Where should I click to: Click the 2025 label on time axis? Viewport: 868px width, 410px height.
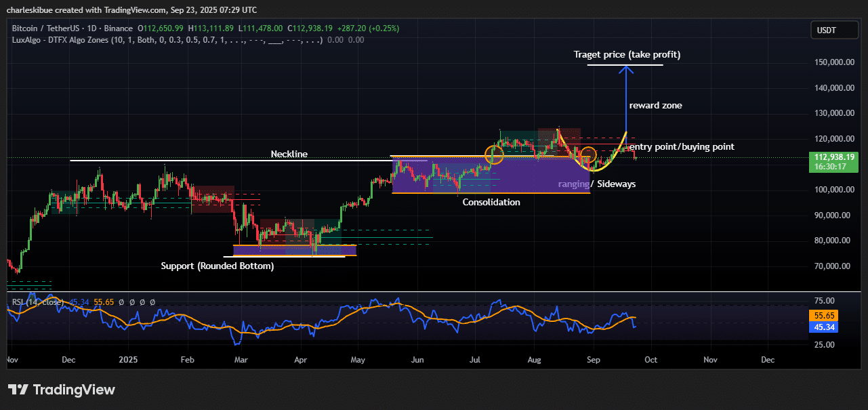(x=127, y=359)
